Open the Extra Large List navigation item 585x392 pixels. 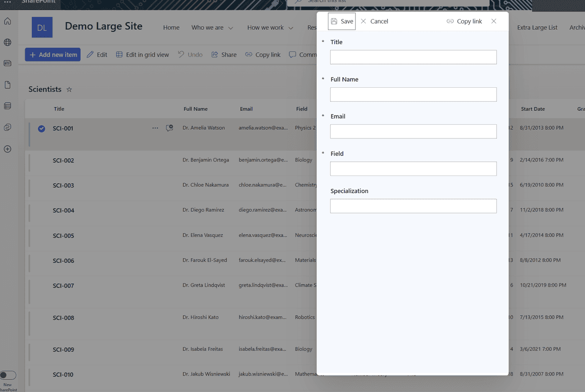pos(537,28)
